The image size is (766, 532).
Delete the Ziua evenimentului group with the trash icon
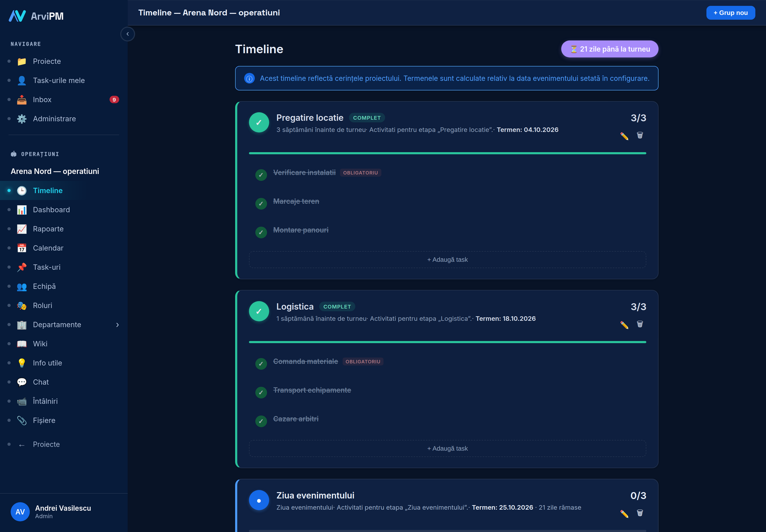click(640, 513)
